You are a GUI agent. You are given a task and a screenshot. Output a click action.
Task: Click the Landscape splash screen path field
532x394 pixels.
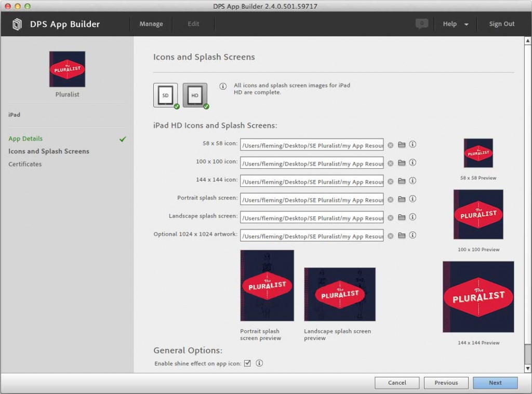(312, 218)
